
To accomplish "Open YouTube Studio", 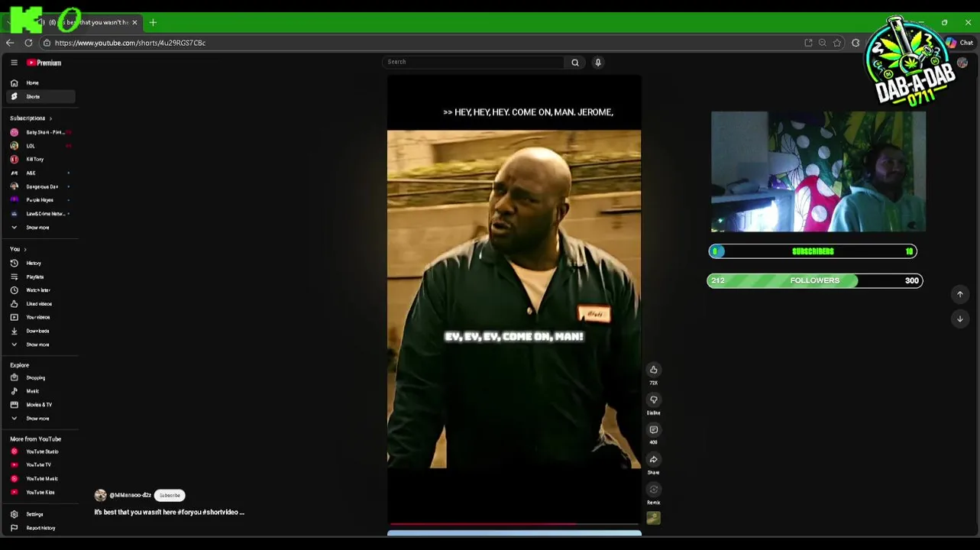I will click(x=40, y=451).
